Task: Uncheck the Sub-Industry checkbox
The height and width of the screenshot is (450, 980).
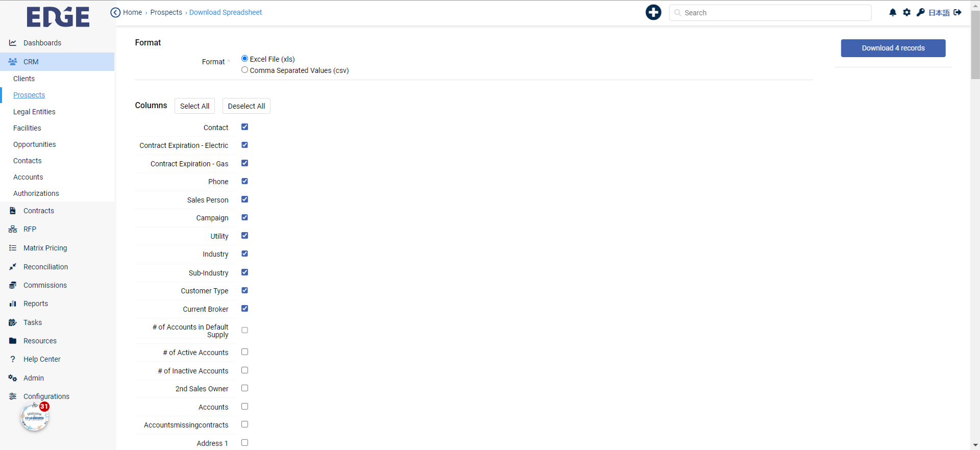Action: pos(244,272)
